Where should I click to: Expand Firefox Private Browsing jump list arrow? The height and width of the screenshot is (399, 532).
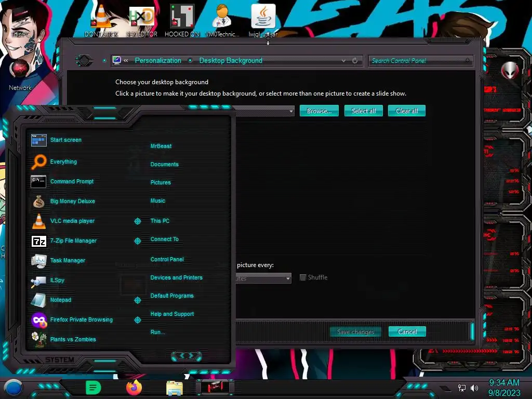[x=137, y=320]
